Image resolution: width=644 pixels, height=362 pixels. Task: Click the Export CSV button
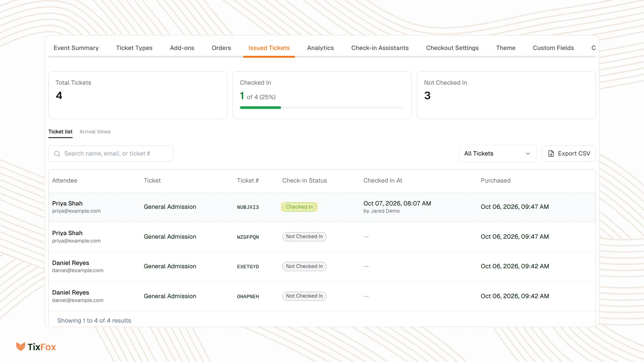[x=569, y=153]
